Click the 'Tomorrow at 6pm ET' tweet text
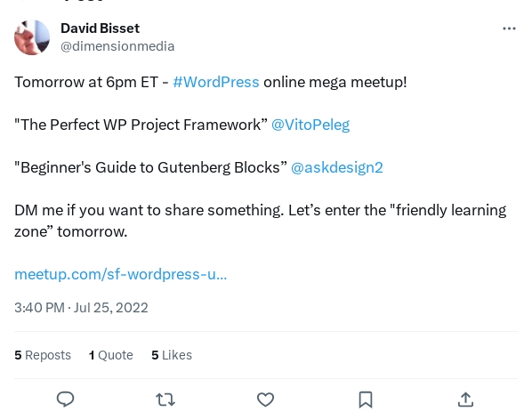The height and width of the screenshot is (412, 532). [86, 82]
